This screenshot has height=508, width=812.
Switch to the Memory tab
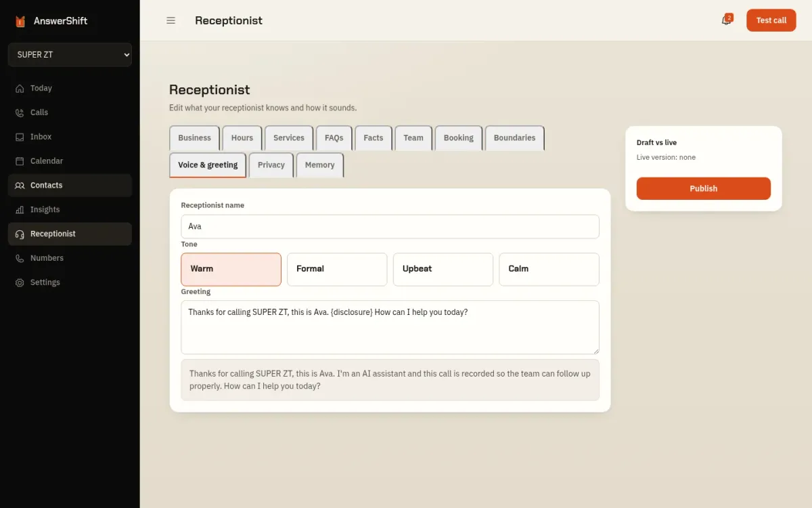[320, 165]
